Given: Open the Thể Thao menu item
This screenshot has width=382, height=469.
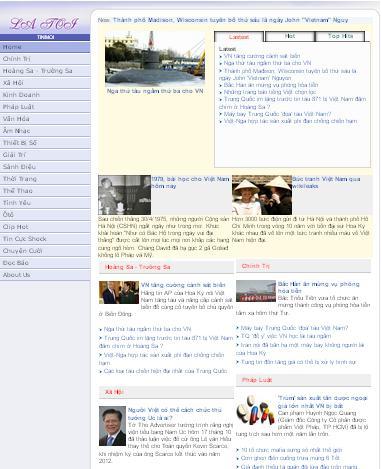Looking at the screenshot, I should click(x=45, y=191).
